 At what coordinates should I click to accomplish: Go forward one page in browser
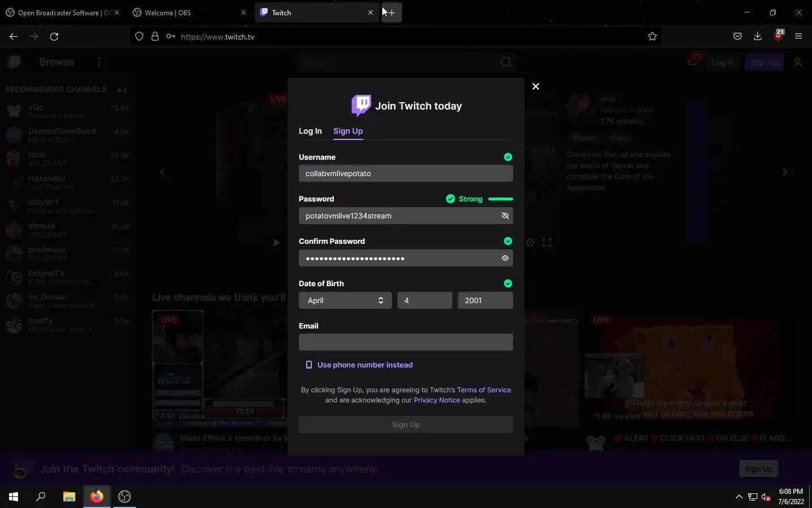(34, 36)
